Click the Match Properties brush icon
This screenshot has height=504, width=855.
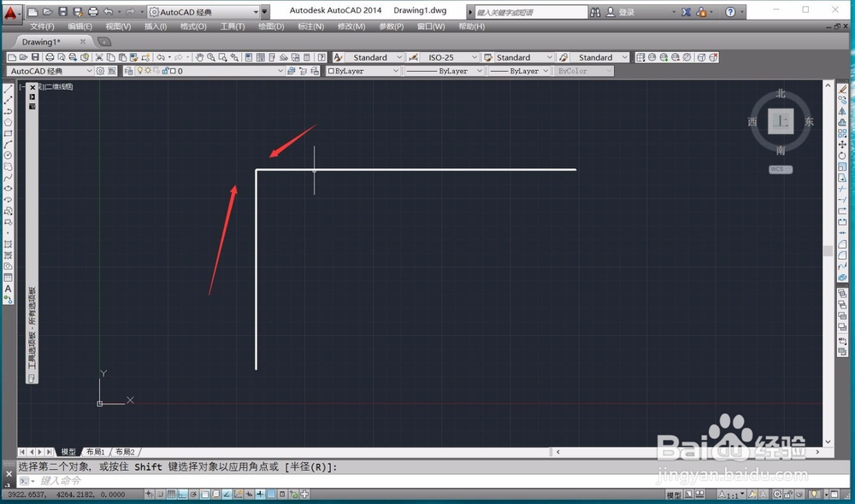pyautogui.click(x=135, y=57)
